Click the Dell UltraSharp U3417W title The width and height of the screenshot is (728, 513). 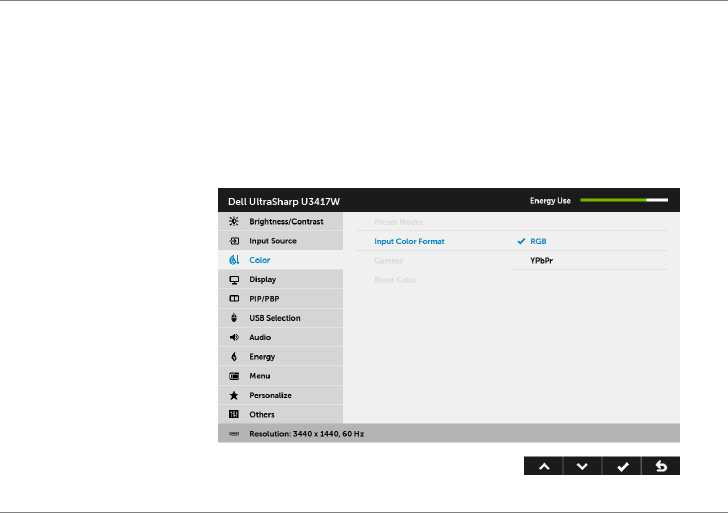click(284, 201)
